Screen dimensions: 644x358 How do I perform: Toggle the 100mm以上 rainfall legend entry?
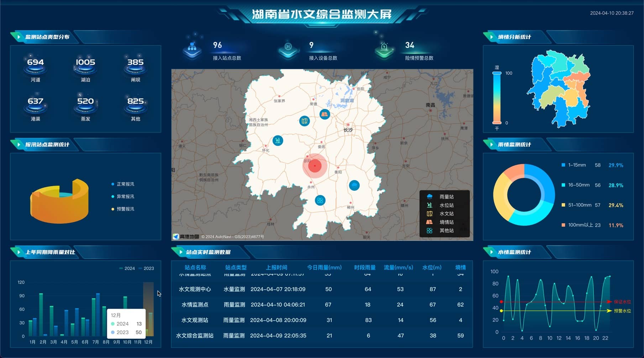point(577,225)
